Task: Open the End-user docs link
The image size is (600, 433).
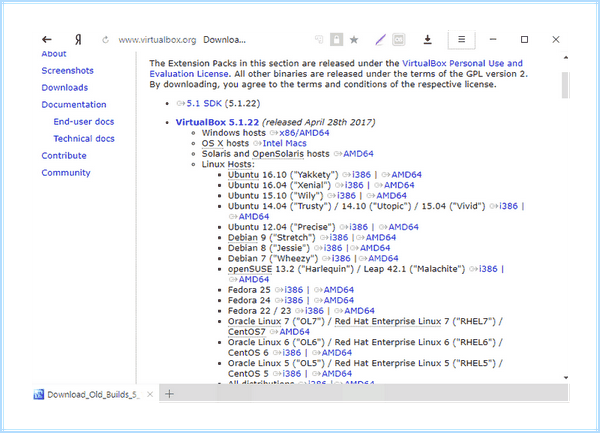Action: pyautogui.click(x=84, y=122)
